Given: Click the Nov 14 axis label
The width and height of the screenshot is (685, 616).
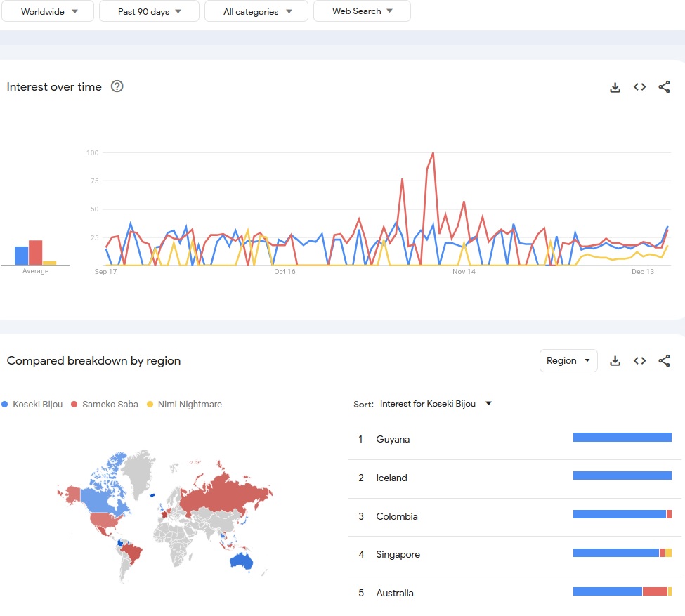Looking at the screenshot, I should coord(464,272).
